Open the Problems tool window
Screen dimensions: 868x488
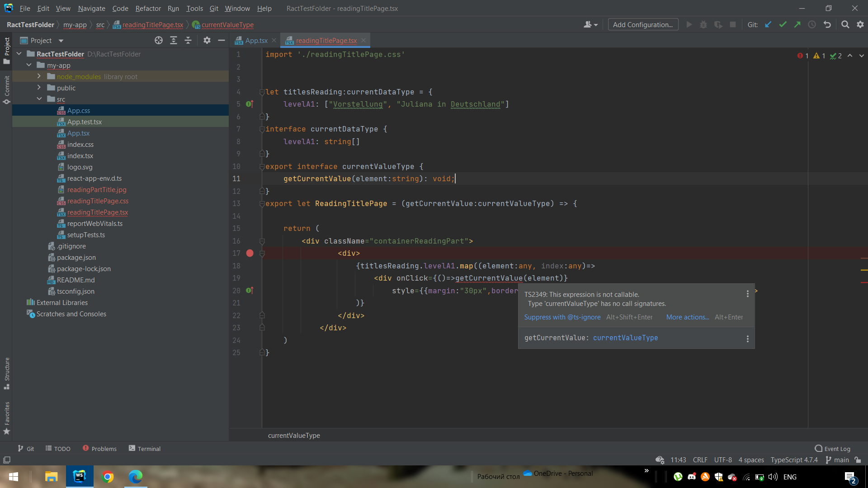[99, 448]
